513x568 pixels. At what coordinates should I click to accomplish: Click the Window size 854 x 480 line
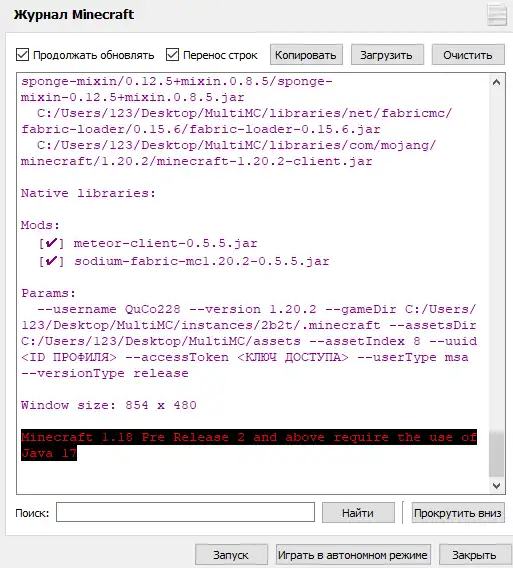click(x=109, y=405)
